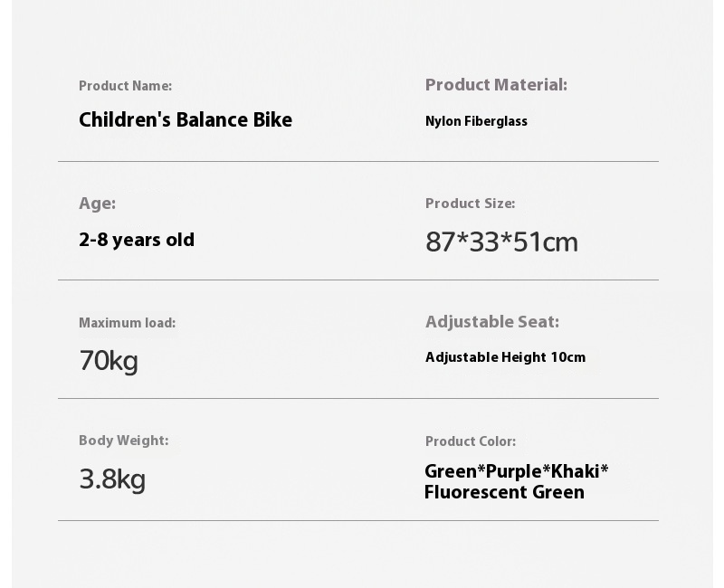Click the word "Khaki" in the color list
The height and width of the screenshot is (588, 724).
click(x=575, y=471)
